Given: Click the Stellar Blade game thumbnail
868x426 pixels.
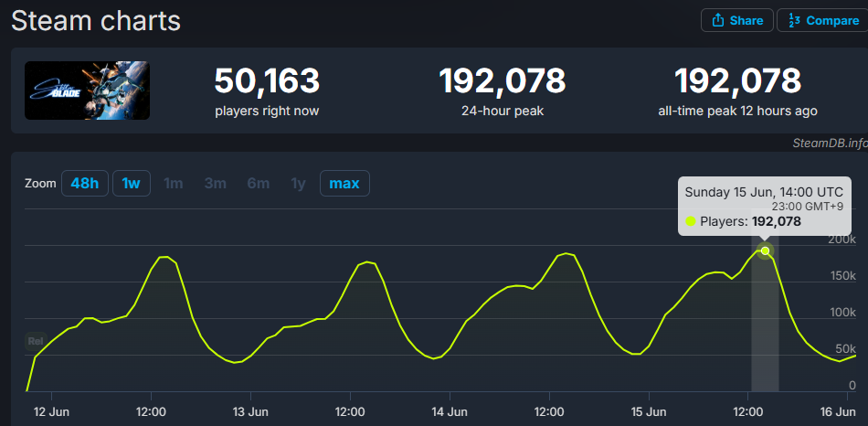Looking at the screenshot, I should point(87,91).
